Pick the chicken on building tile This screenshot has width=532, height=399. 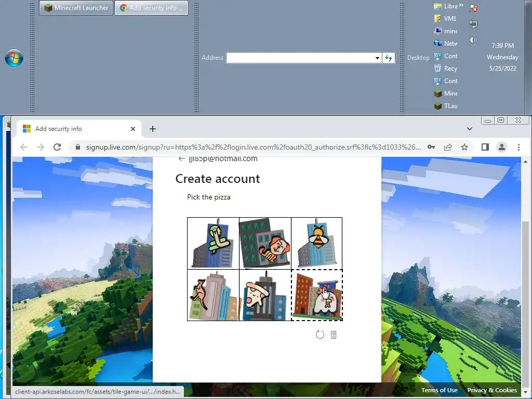pyautogui.click(x=317, y=295)
